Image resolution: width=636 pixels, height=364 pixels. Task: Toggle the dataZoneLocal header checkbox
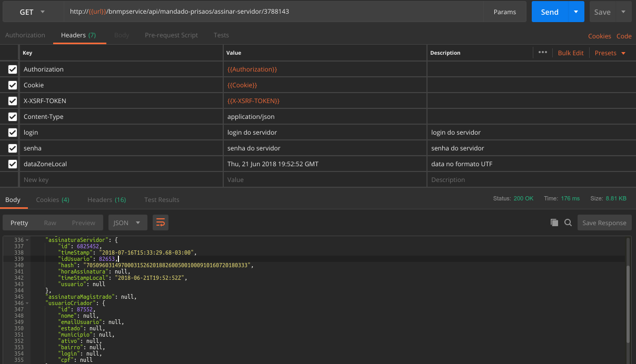pos(13,164)
